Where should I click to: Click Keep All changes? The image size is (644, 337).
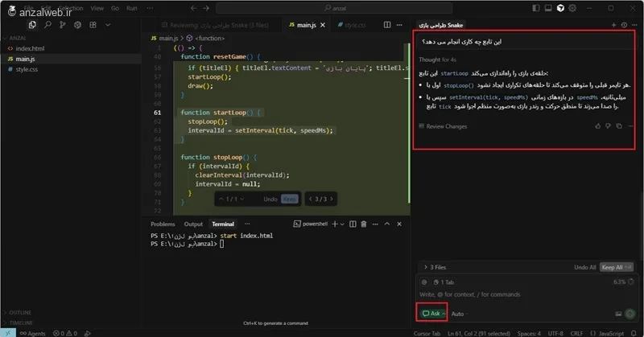[616, 267]
